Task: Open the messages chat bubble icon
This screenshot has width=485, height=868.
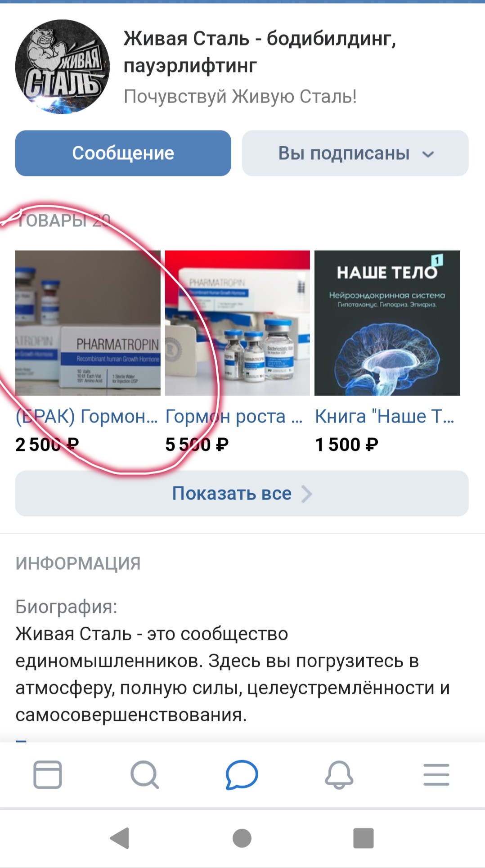Action: 242,774
